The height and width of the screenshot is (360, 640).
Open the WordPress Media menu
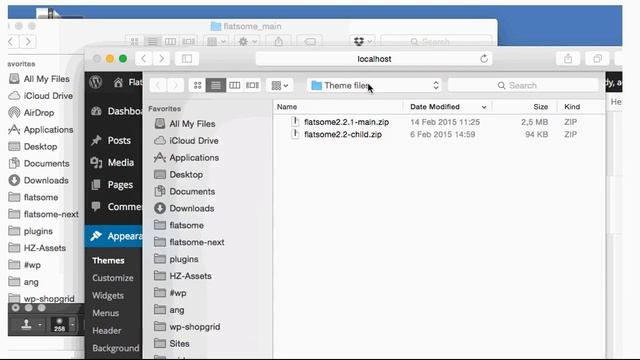coord(114,162)
